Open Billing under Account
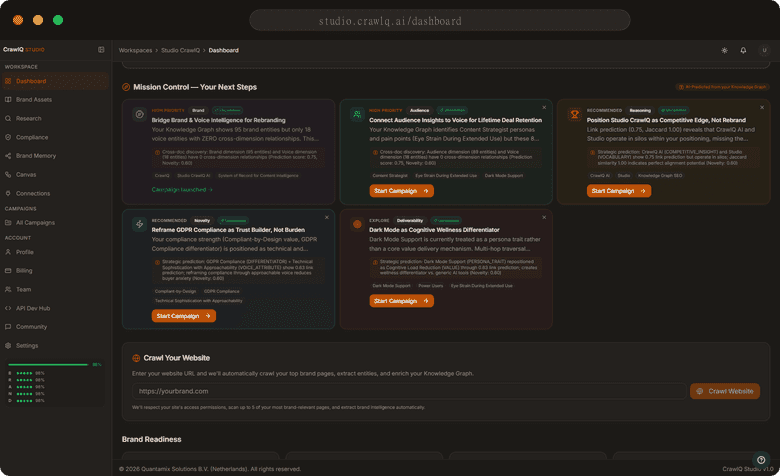The height and width of the screenshot is (476, 780). 24,270
